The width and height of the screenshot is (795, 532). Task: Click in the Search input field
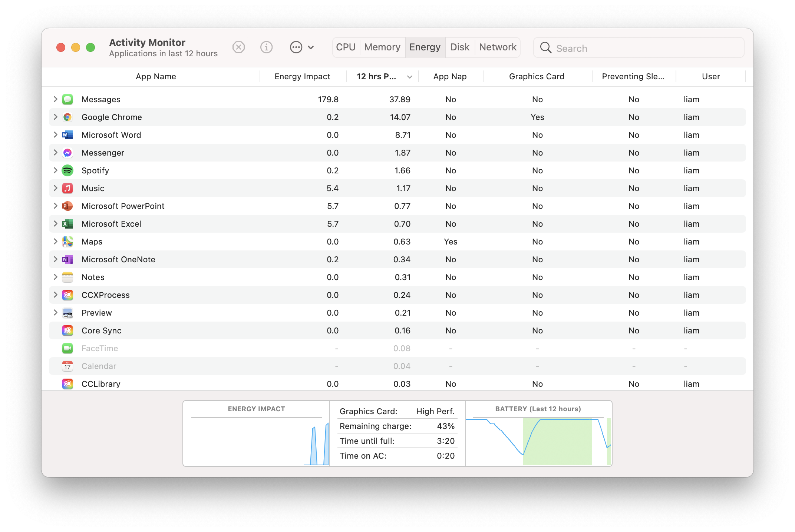pos(645,48)
